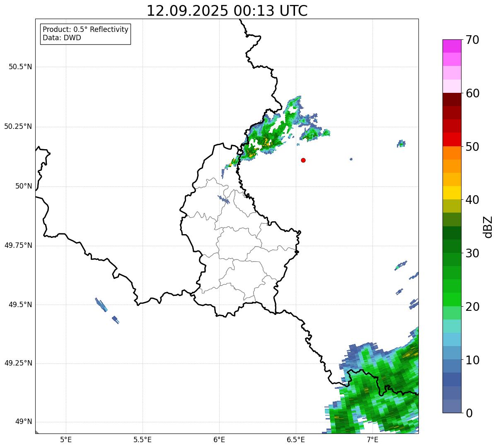Click the '5.5°E' longitude label
This screenshot has width=498, height=448.
tap(143, 439)
